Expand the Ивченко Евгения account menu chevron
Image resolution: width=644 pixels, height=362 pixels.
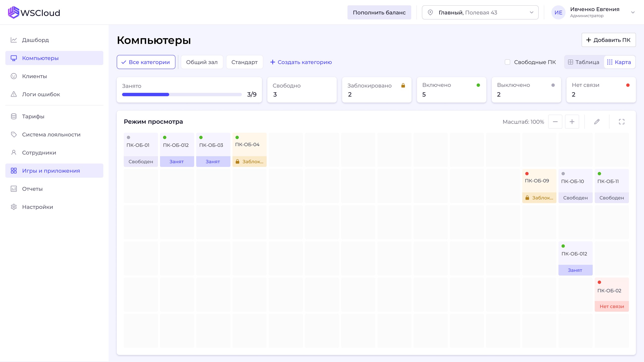[633, 12]
